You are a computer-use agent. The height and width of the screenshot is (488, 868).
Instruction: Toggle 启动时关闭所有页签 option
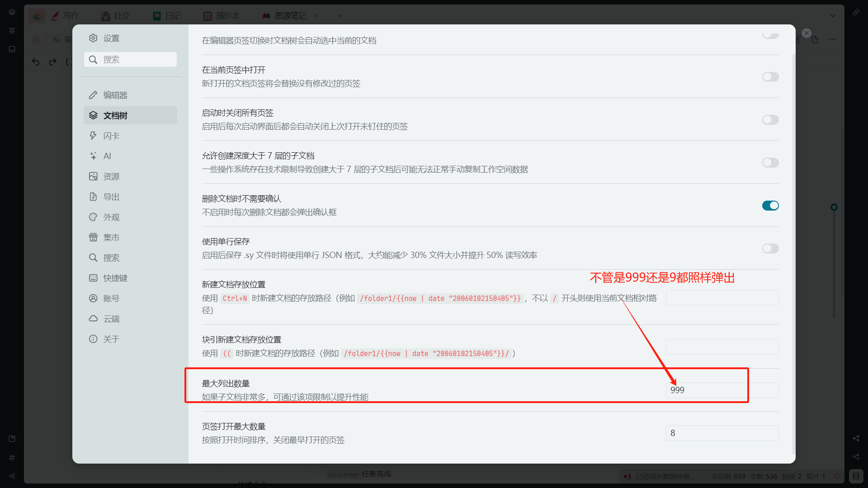click(x=770, y=120)
